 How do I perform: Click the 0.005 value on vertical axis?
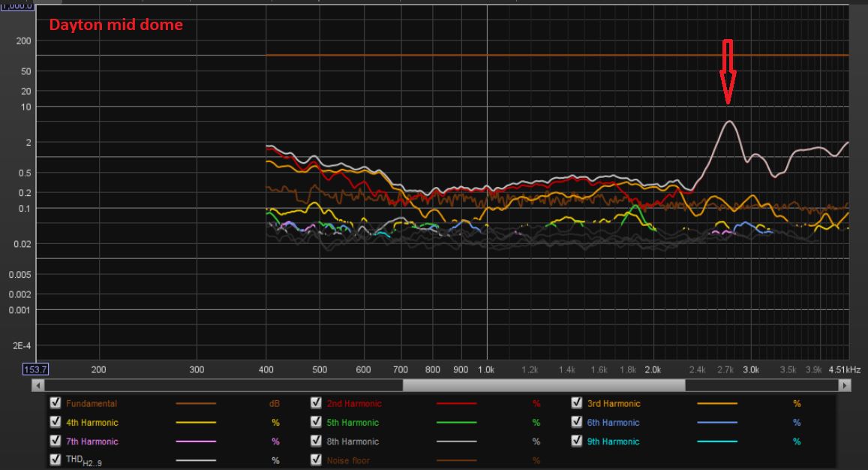(20, 274)
